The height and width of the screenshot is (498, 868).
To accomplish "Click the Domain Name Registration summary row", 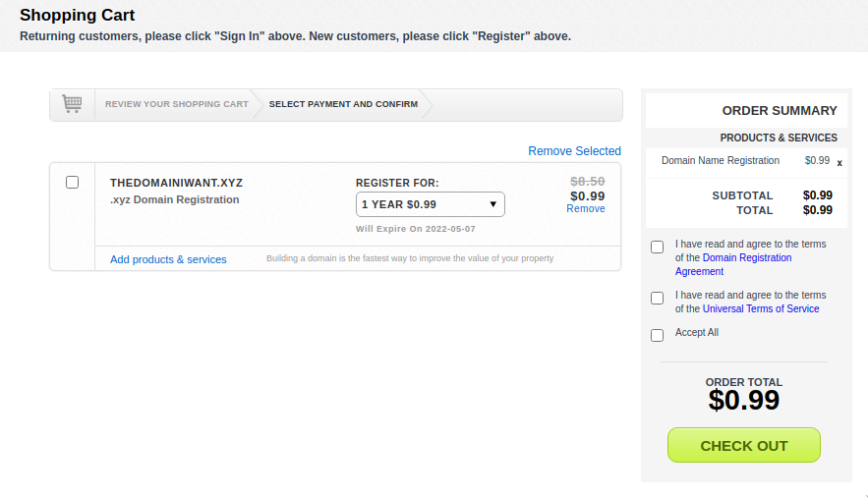I will point(746,161).
